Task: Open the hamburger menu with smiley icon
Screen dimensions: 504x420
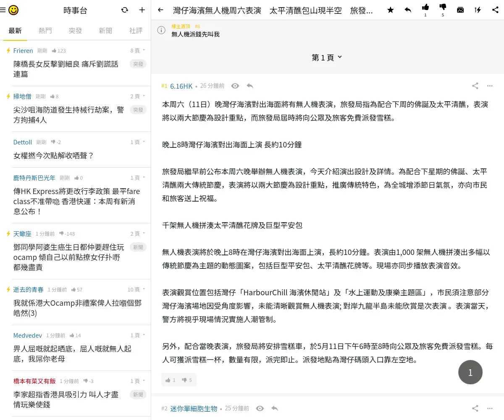Action: 9,10
